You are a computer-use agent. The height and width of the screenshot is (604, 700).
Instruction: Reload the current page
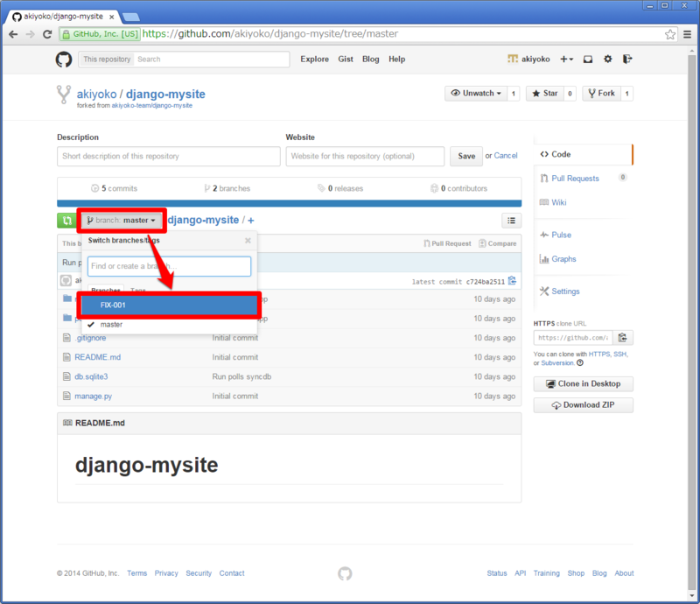(x=47, y=34)
